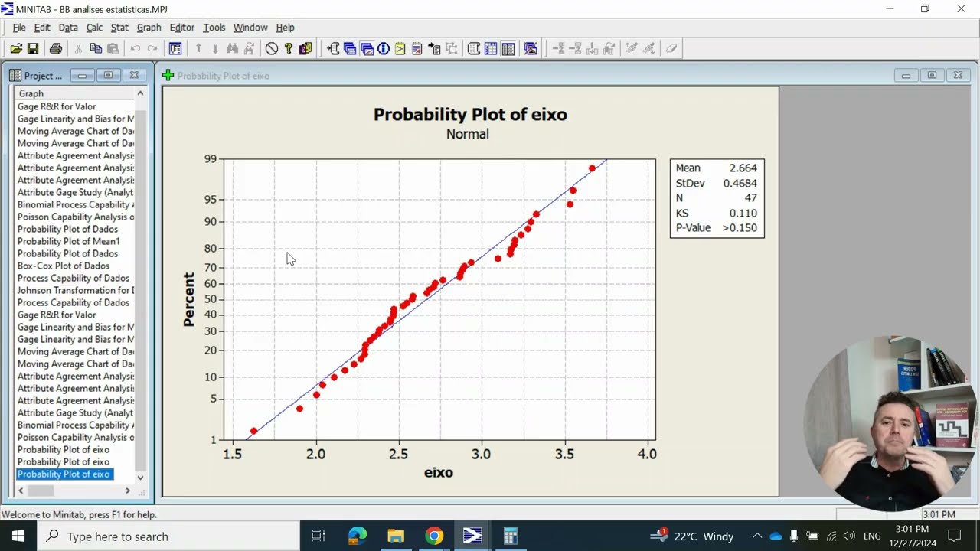Open Google Chrome from the taskbar
The image size is (980, 551).
[x=434, y=536]
